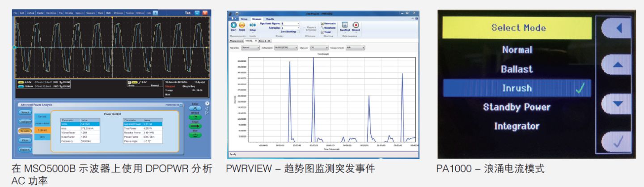Image resolution: width=644 pixels, height=187 pixels.
Task: Start measurements in PWRVIEW
Action: pos(233,25)
